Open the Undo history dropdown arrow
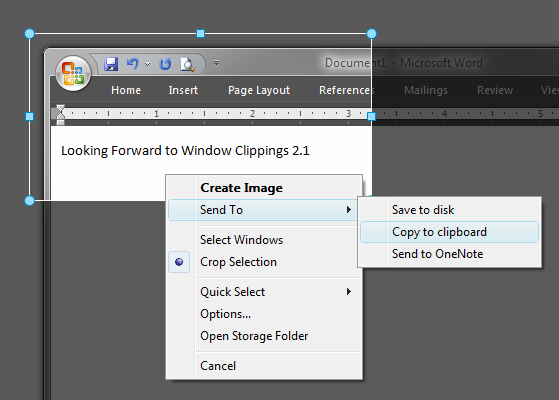 tap(147, 64)
